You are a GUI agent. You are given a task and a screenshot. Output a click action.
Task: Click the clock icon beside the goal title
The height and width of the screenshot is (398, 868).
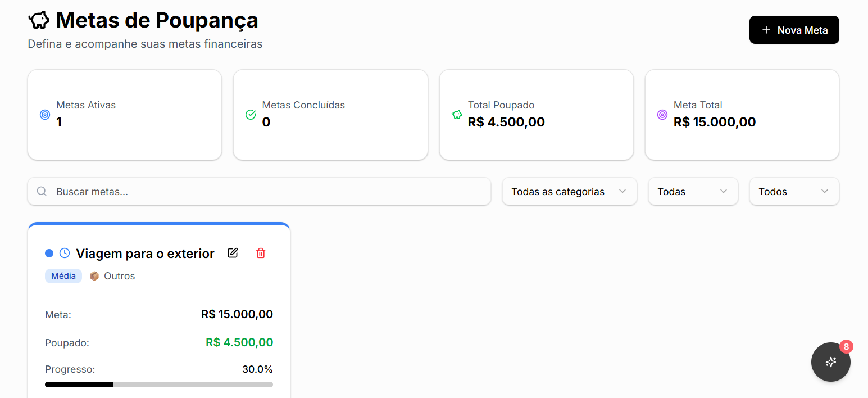coord(65,253)
